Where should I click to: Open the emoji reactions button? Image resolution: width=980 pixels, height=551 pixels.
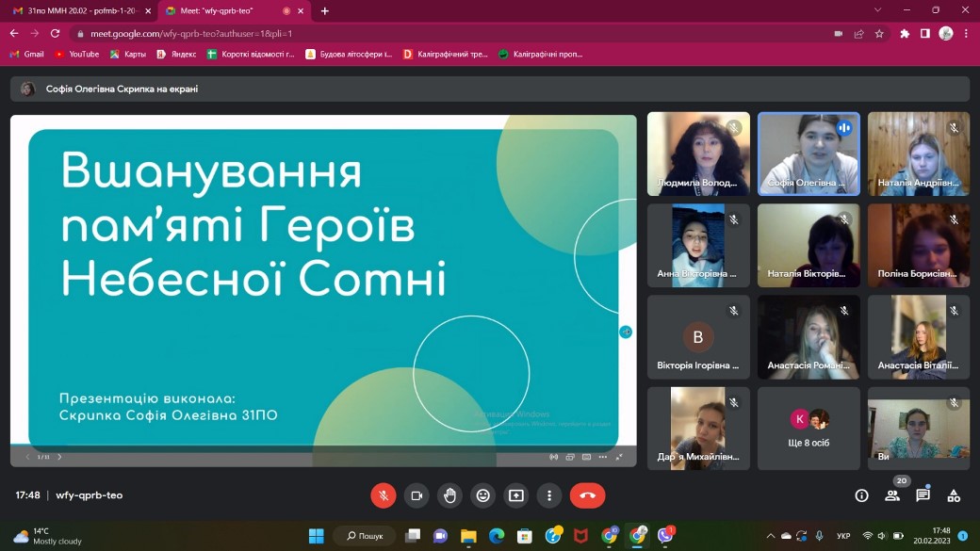coord(482,495)
